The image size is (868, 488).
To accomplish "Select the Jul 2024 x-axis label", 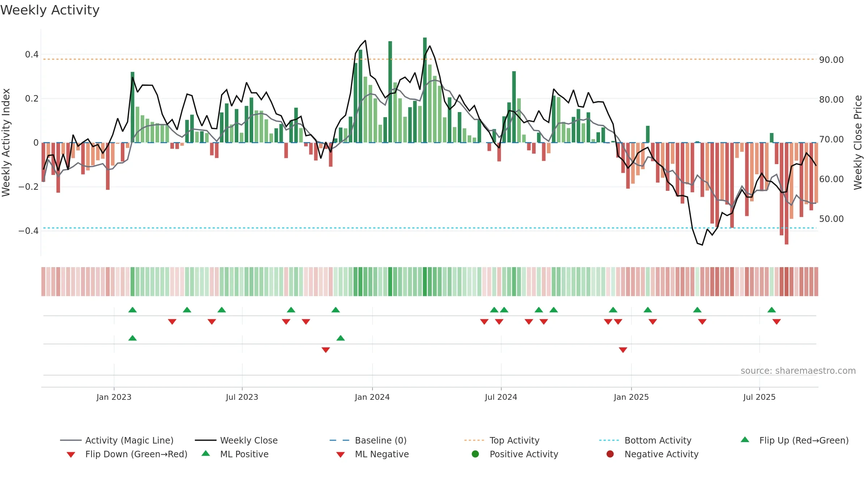I will click(501, 397).
